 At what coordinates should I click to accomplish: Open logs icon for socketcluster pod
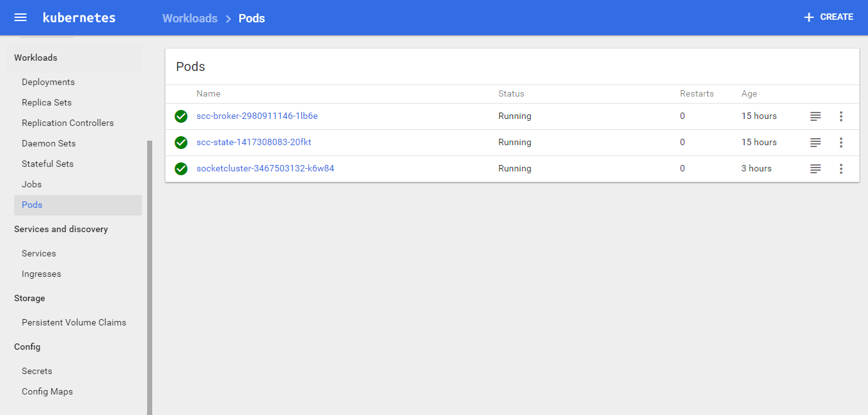tap(815, 169)
